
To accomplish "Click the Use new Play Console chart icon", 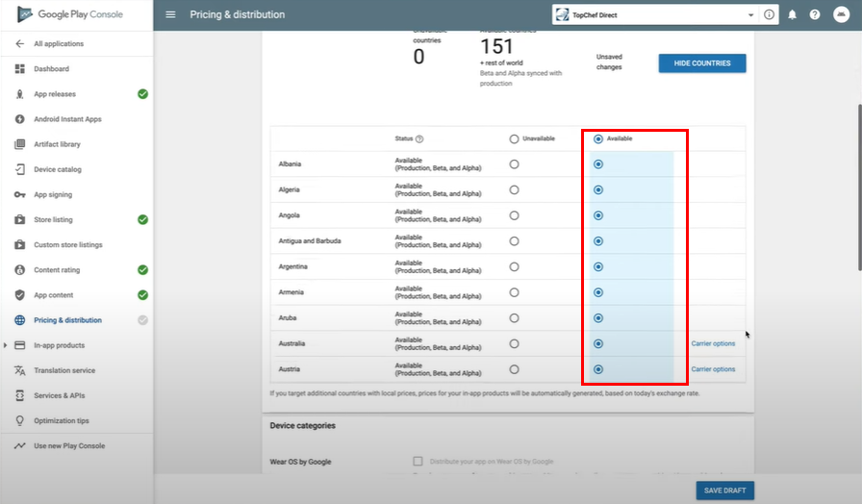I will point(20,445).
